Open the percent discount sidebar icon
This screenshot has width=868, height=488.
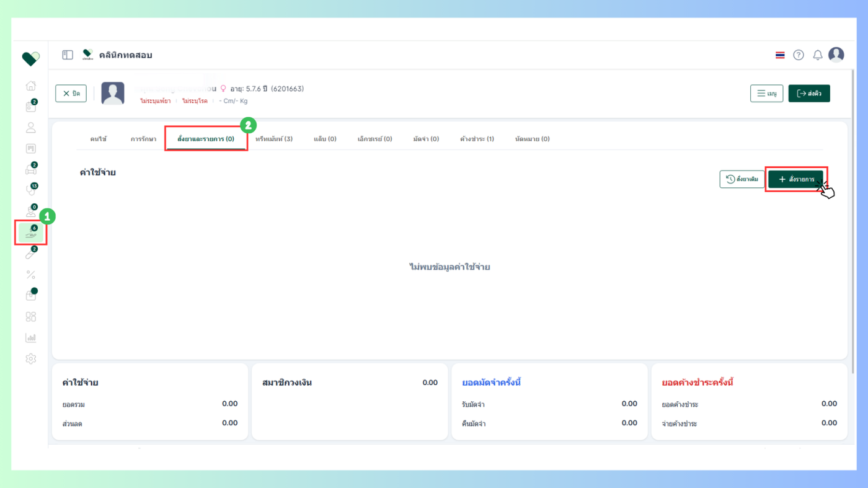point(30,275)
